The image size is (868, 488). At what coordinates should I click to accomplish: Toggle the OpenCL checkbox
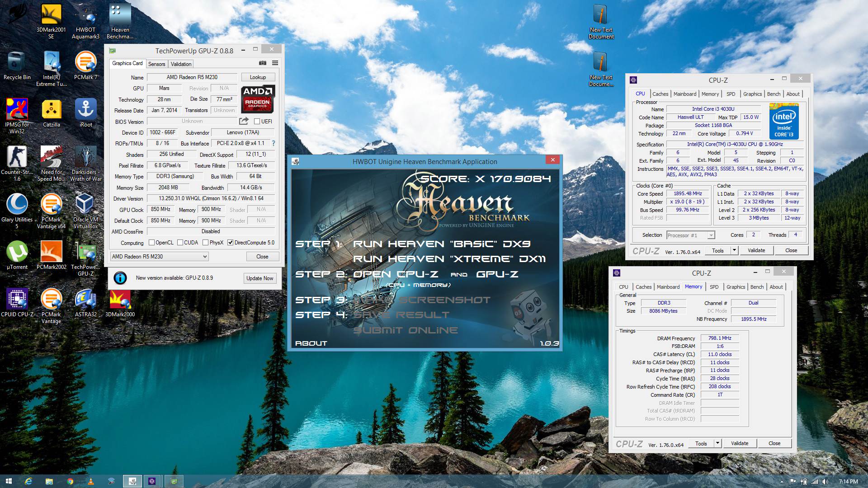pyautogui.click(x=152, y=243)
